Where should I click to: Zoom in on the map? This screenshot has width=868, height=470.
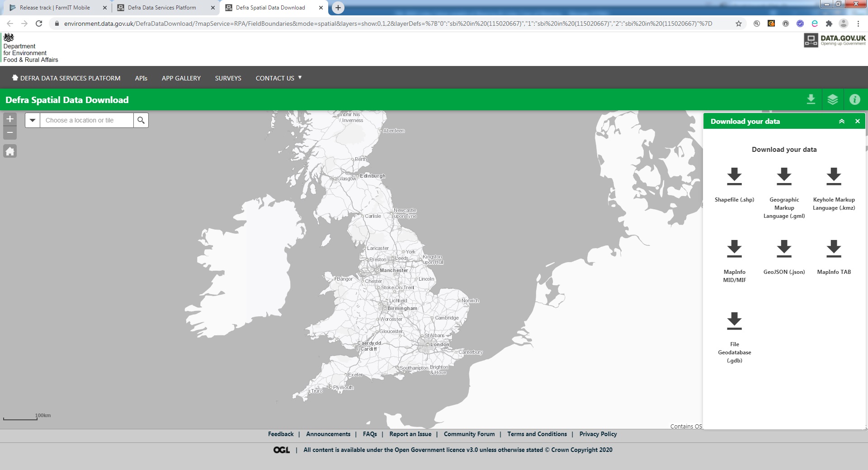click(x=10, y=119)
